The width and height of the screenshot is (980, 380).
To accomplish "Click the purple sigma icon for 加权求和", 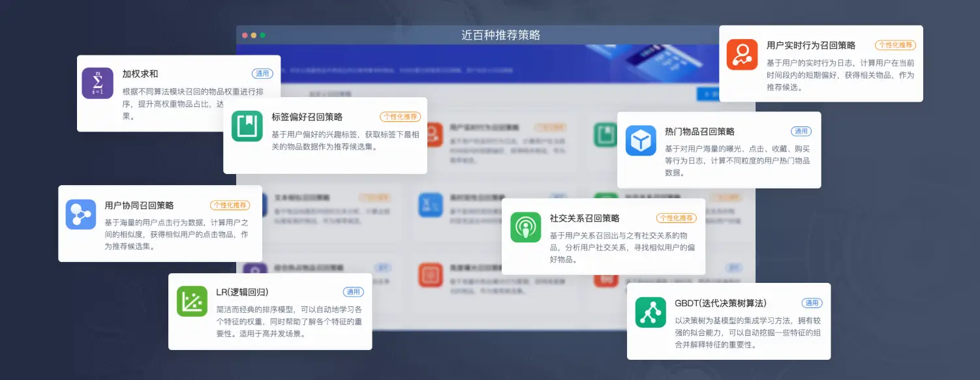I will coord(98,83).
